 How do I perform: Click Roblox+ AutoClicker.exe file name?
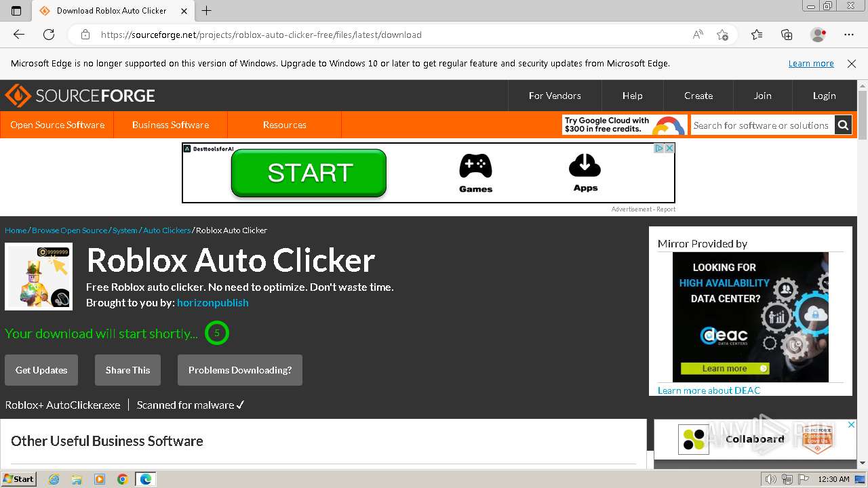click(x=62, y=405)
